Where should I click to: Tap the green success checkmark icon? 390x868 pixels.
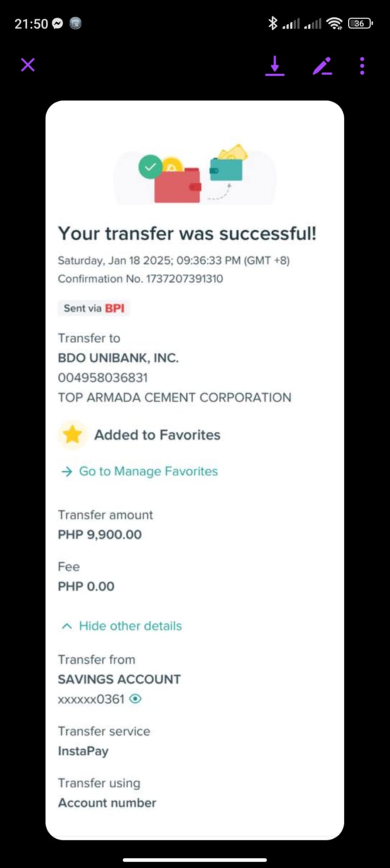click(x=150, y=167)
